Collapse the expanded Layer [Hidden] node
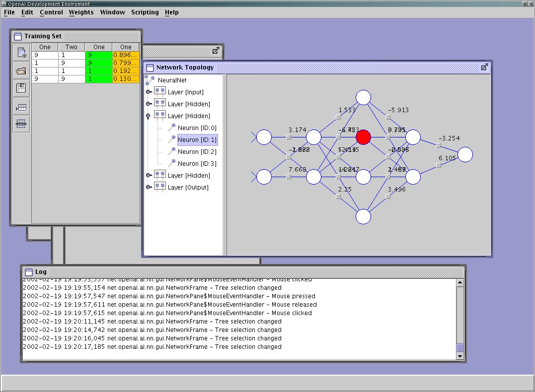The image size is (535, 392). coord(149,116)
